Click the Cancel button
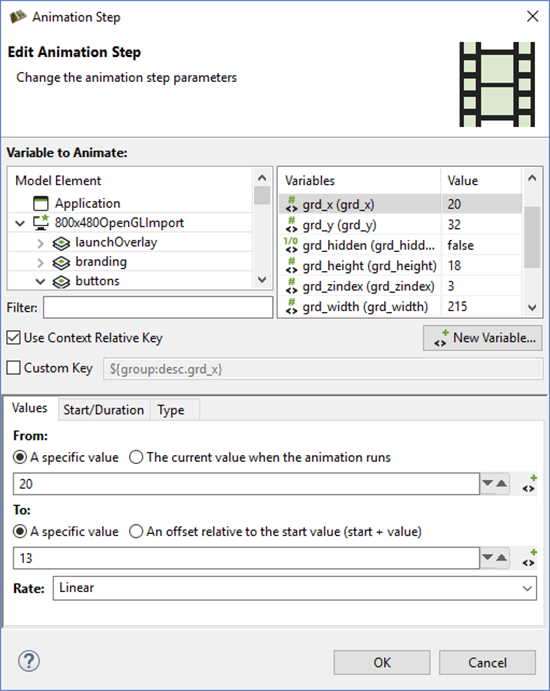 click(x=487, y=662)
